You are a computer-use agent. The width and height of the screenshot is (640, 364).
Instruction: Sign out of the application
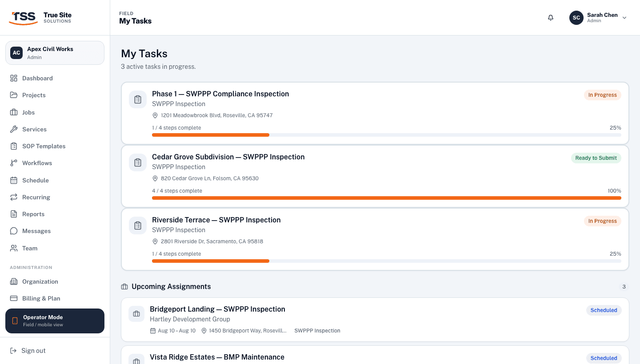click(55, 351)
